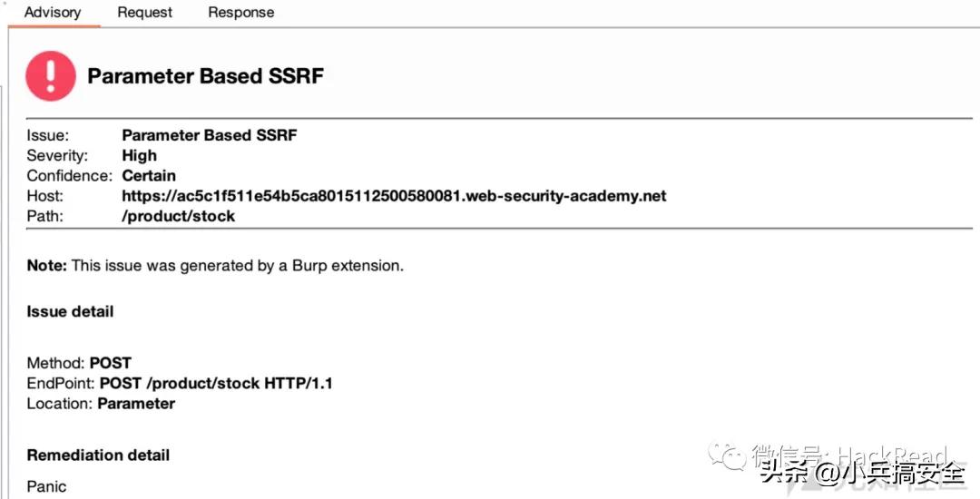Viewport: 980px width, 499px height.
Task: Click the red exclamation severity icon
Action: pyautogui.click(x=51, y=76)
